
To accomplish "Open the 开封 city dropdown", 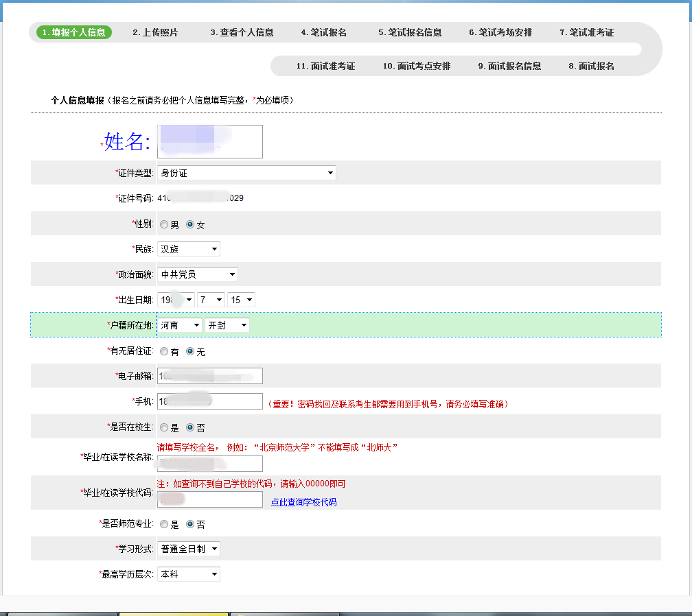I will pyautogui.click(x=227, y=325).
